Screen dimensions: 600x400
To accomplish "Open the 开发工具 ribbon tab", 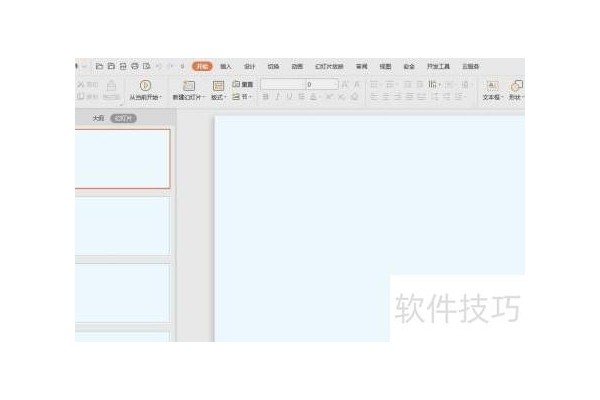I will 439,66.
